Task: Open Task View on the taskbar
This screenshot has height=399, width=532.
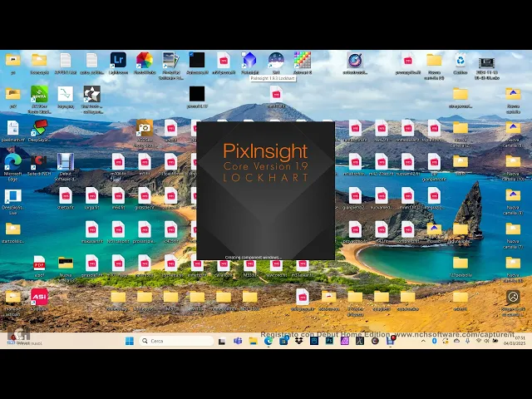Action: (x=222, y=342)
